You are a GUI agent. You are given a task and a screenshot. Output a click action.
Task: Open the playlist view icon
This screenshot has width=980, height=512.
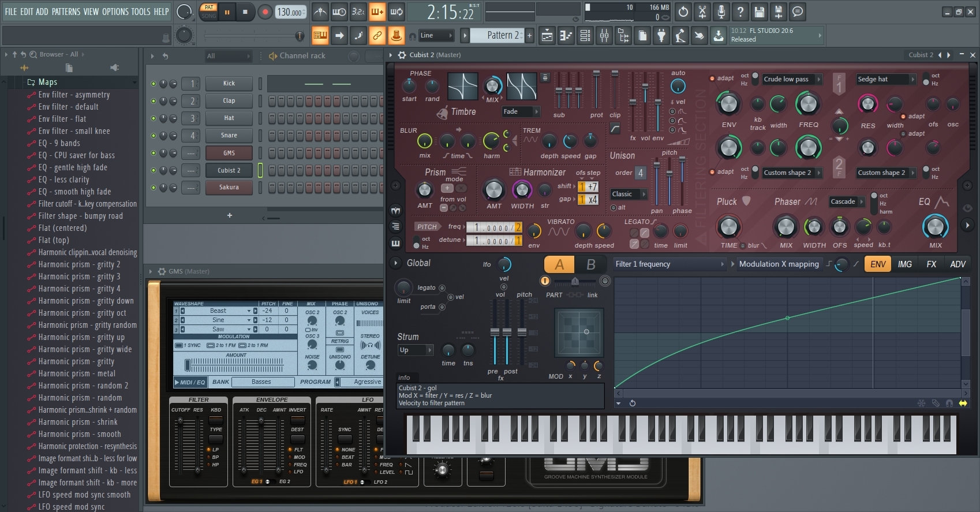[547, 35]
